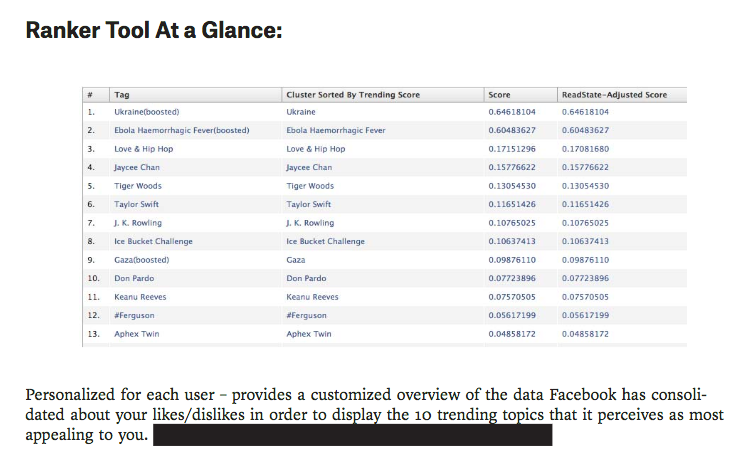Screen dimensions: 752x458
Task: Click the J. K. Rowling cluster entry
Action: (x=310, y=223)
